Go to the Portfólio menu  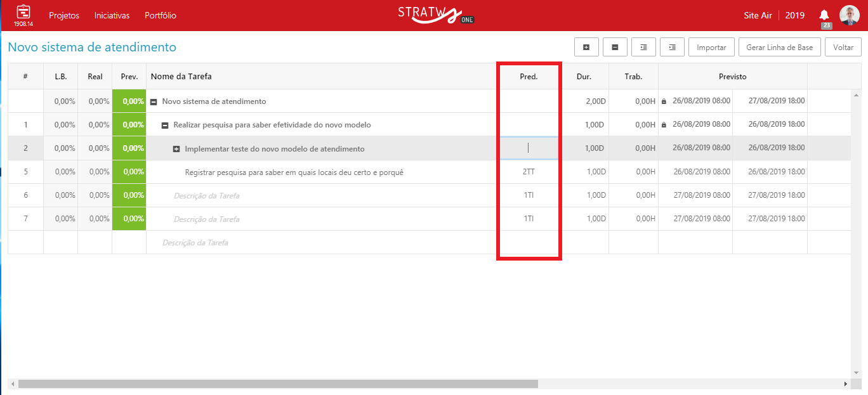pos(161,15)
